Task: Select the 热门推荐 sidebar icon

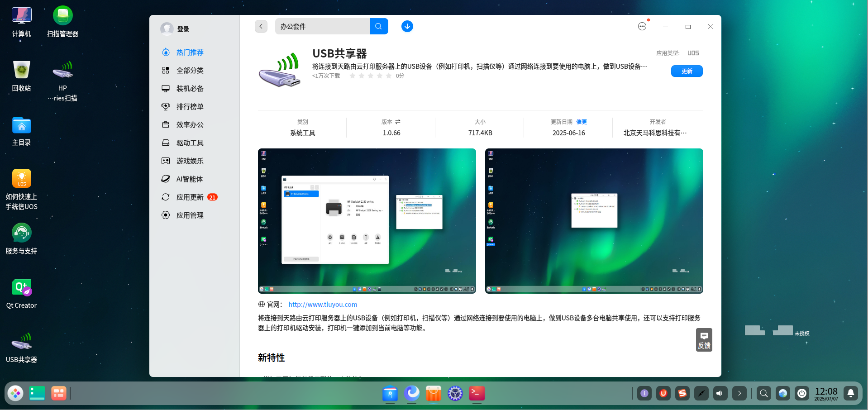Action: tap(166, 52)
